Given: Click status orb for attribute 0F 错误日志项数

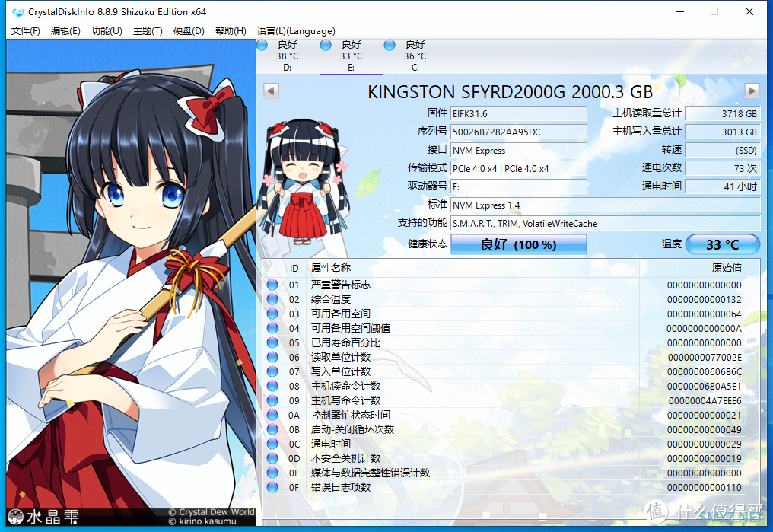Looking at the screenshot, I should point(272,487).
